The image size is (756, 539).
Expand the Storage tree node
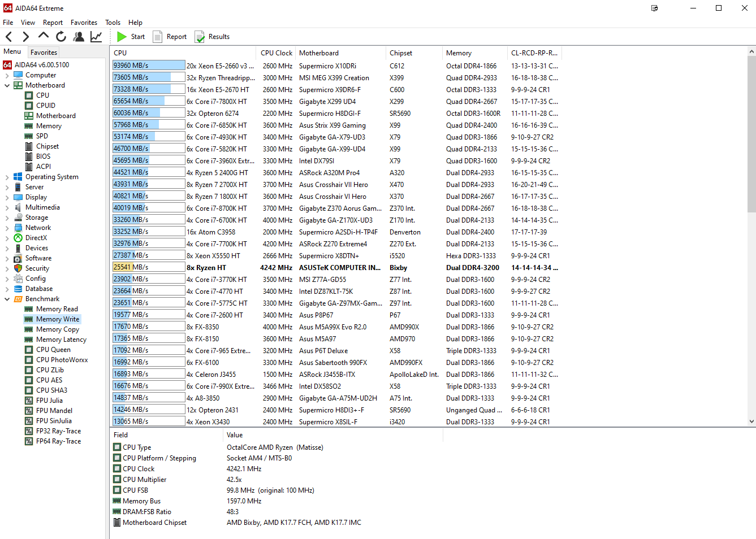click(x=7, y=218)
